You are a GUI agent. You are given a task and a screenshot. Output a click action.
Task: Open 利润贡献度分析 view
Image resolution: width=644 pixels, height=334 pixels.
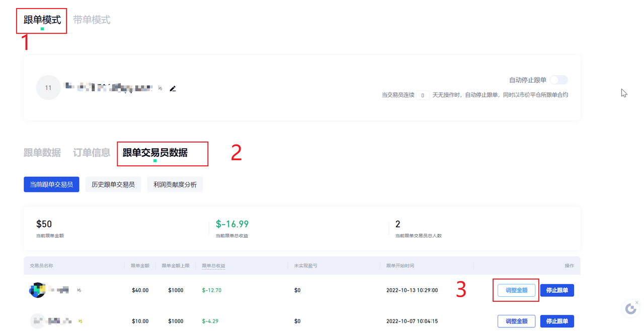[175, 184]
